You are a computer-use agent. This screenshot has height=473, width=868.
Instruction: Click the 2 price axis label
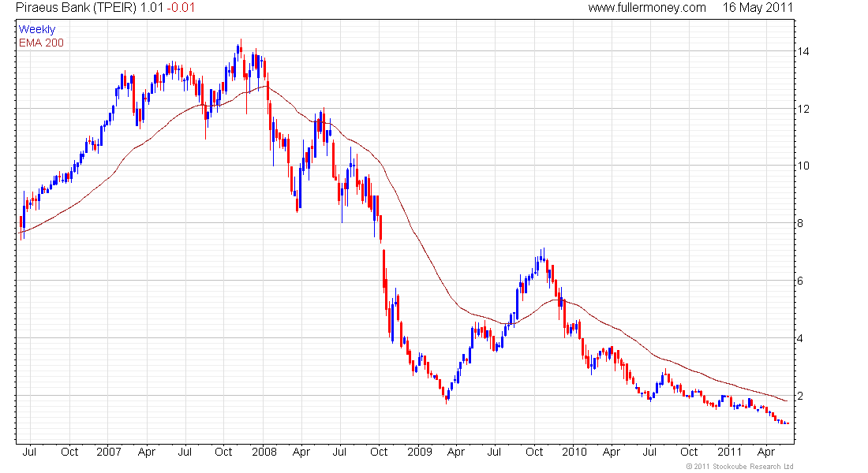coord(800,396)
